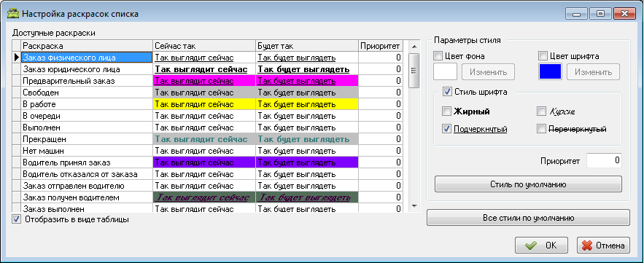This screenshot has width=644, height=263.
Task: Click the application icon in title bar
Action: [x=12, y=14]
